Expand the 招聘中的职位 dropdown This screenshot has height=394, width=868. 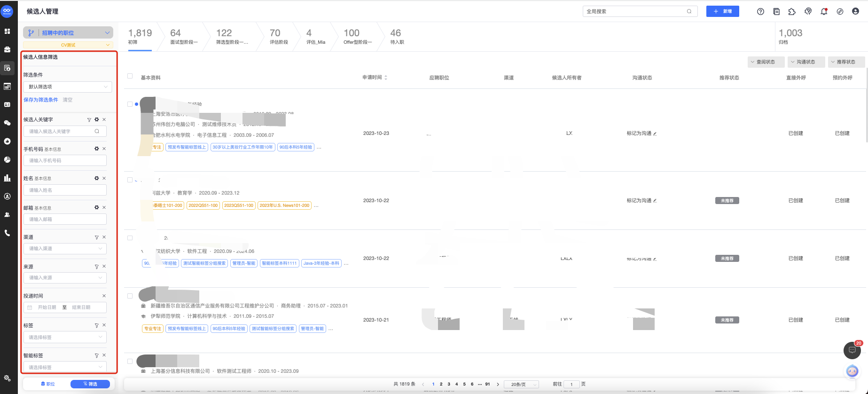point(68,32)
